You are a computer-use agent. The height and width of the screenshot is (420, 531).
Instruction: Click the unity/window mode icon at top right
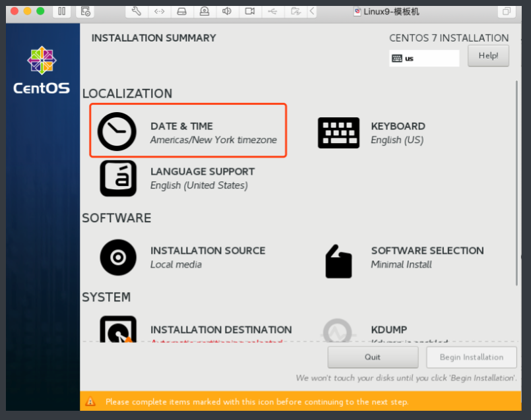(x=507, y=11)
